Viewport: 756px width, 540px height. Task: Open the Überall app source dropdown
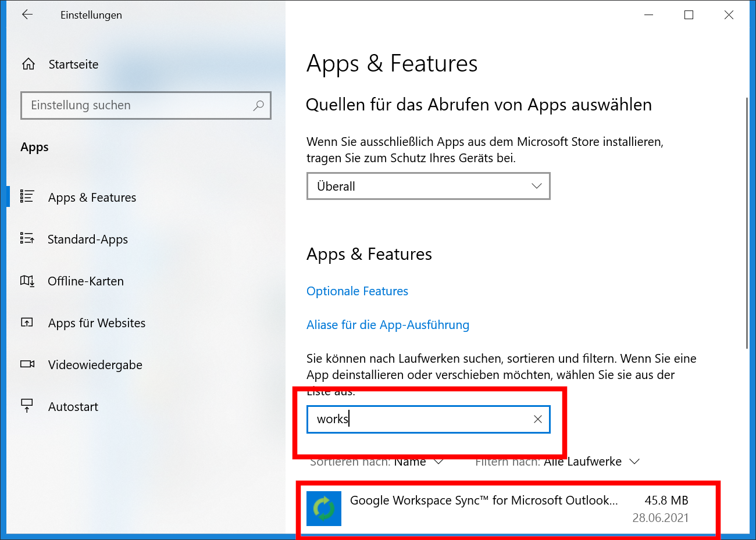coord(428,187)
